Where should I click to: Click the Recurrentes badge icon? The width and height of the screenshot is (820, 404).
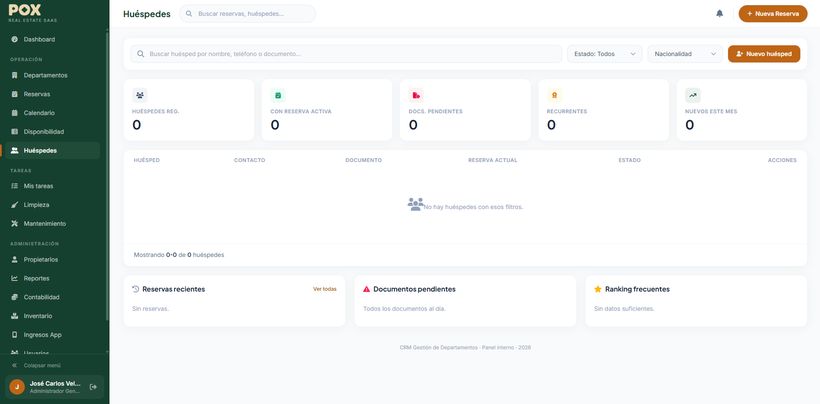(x=554, y=95)
